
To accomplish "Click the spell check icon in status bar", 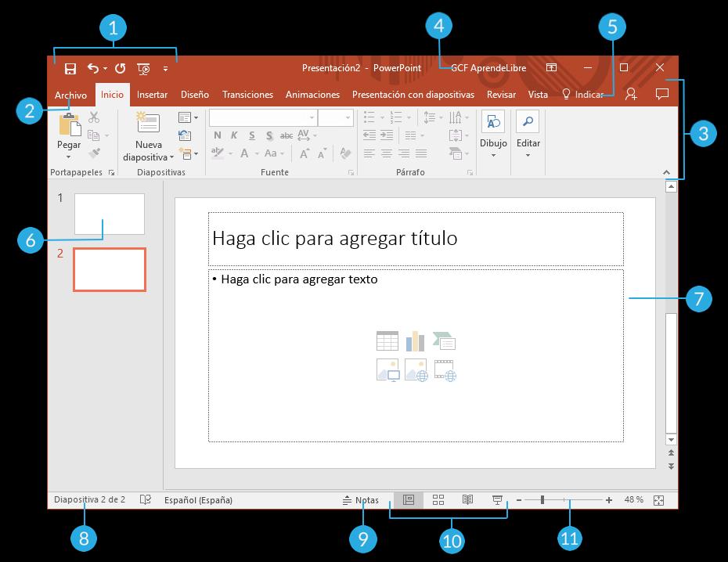I will (146, 500).
